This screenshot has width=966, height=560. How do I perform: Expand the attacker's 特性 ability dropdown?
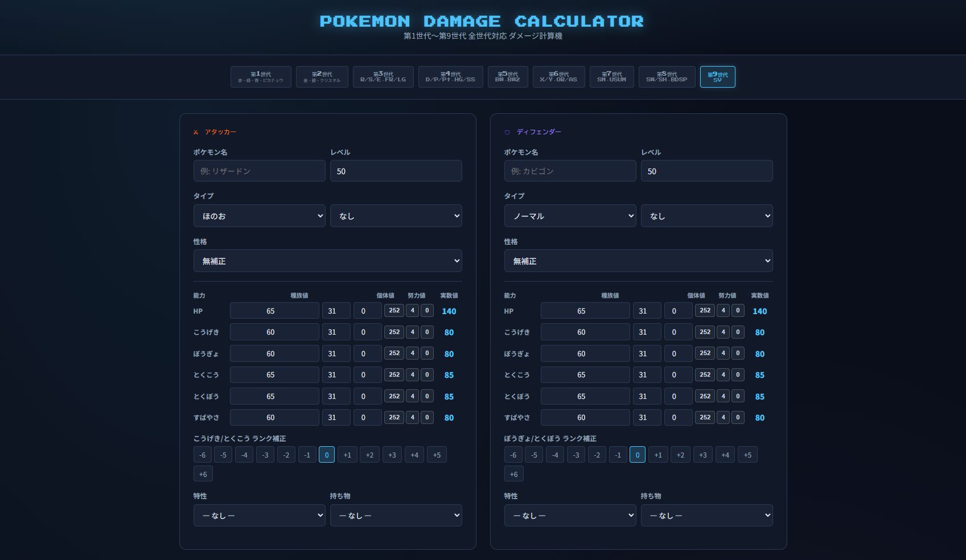point(259,516)
